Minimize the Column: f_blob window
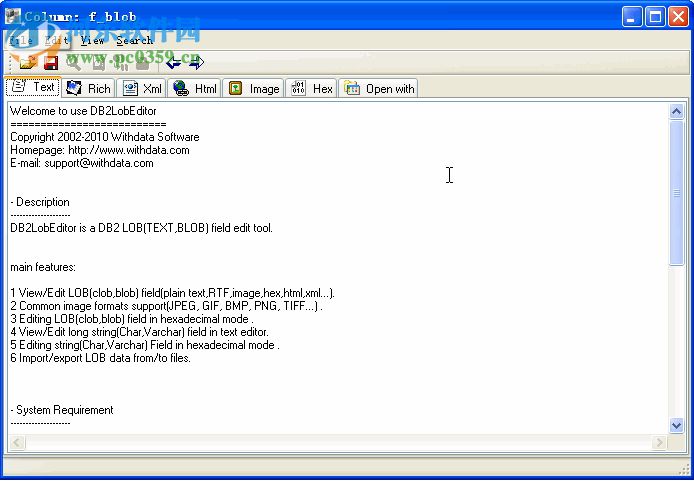This screenshot has width=694, height=481. pos(632,17)
